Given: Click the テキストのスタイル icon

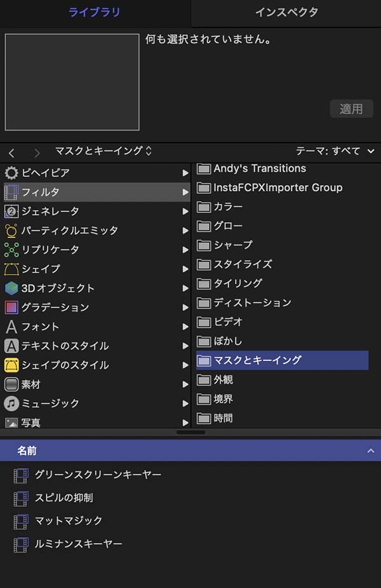Looking at the screenshot, I should coord(11,346).
